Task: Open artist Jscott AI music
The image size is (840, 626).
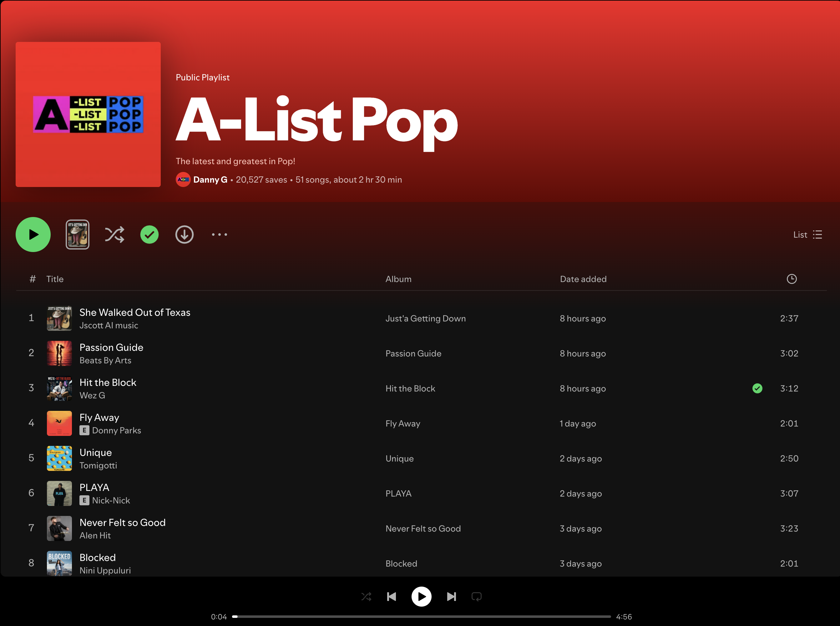Action: [x=109, y=326]
